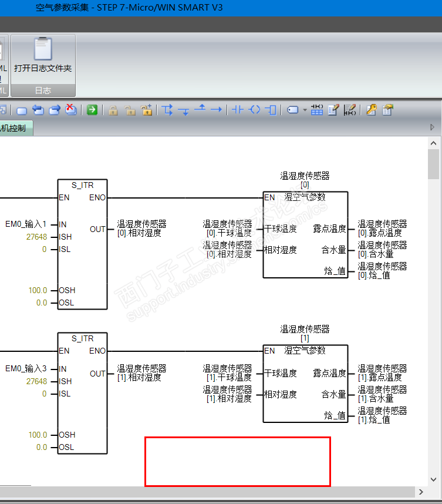Select the first S_ITR block title
The image size is (442, 504).
(x=83, y=185)
